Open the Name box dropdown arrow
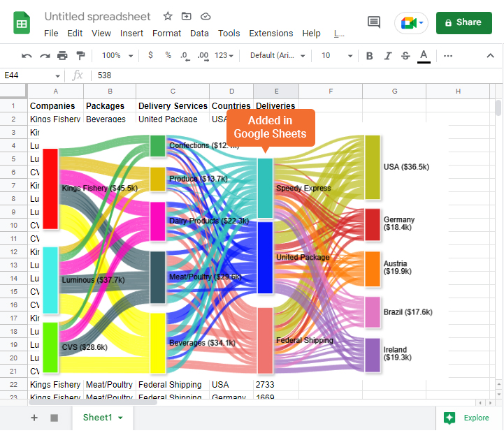This screenshot has width=504, height=440. (57, 76)
